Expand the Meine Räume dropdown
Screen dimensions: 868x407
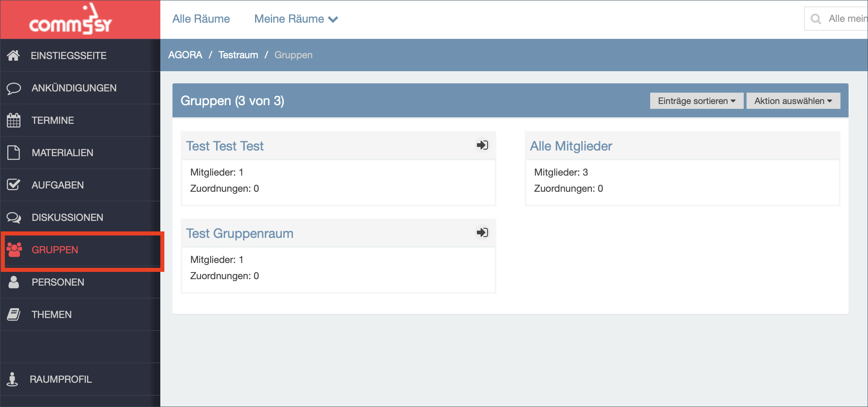pos(296,19)
